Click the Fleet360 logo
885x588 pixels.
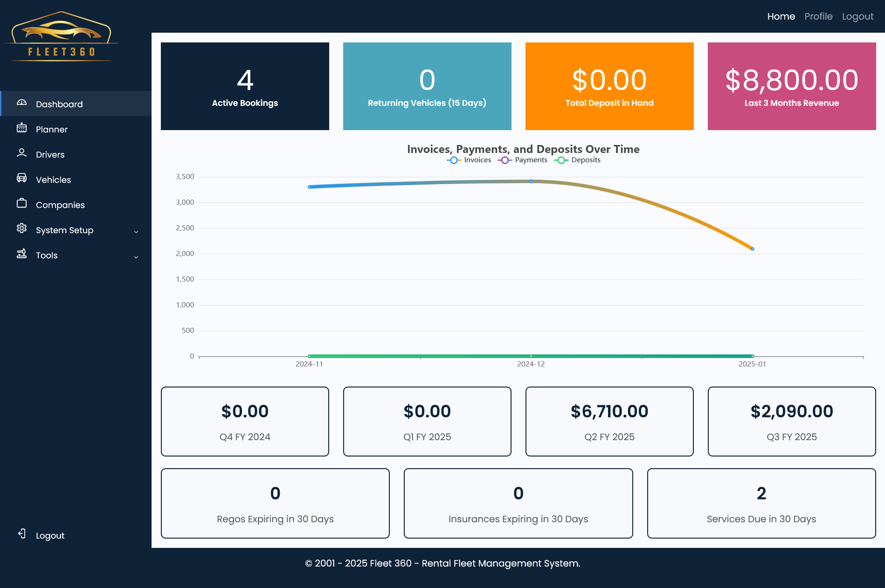(x=61, y=36)
